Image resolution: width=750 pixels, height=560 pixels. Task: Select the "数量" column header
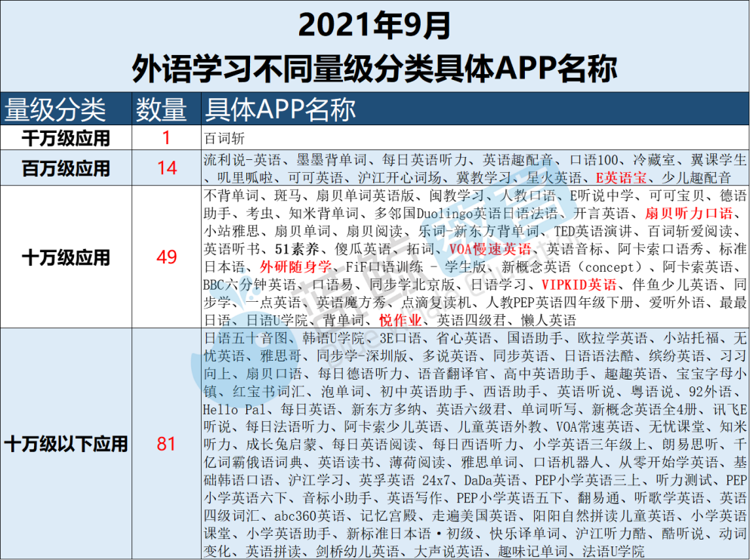(166, 109)
